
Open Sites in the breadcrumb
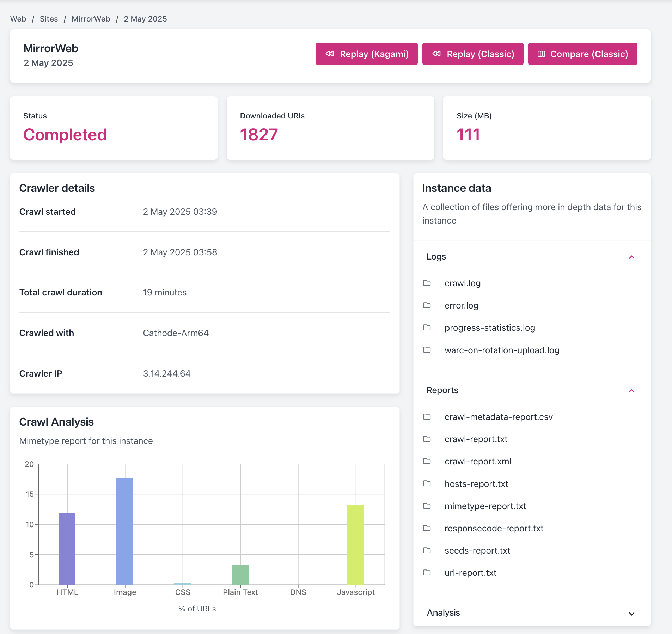coord(49,19)
